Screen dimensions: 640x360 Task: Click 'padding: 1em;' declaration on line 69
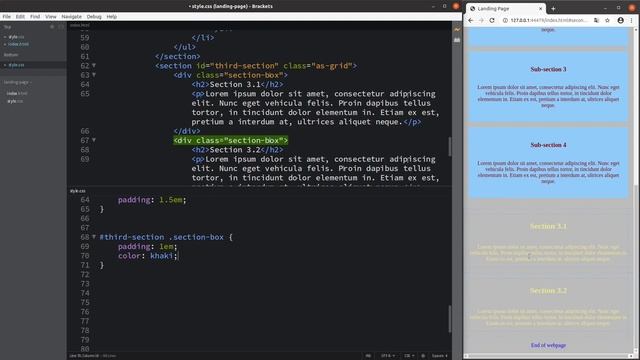coord(148,247)
